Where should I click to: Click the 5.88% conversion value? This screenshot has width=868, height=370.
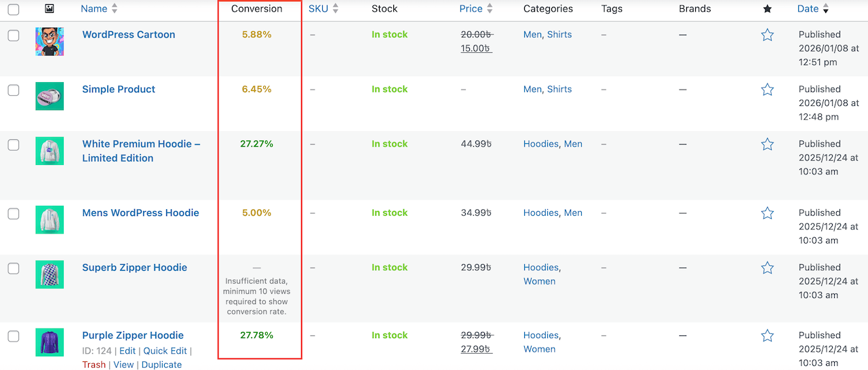(x=256, y=35)
